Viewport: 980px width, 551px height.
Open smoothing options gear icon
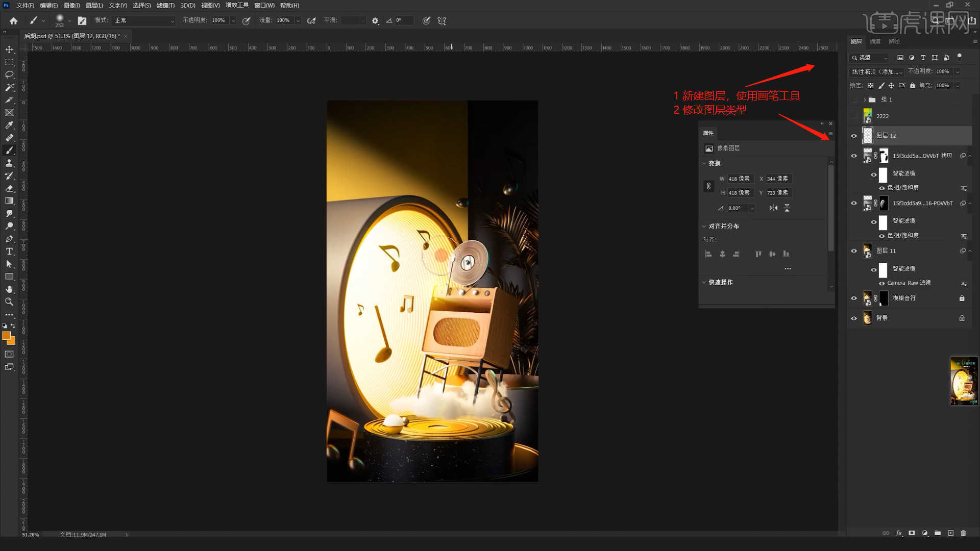[x=375, y=21]
